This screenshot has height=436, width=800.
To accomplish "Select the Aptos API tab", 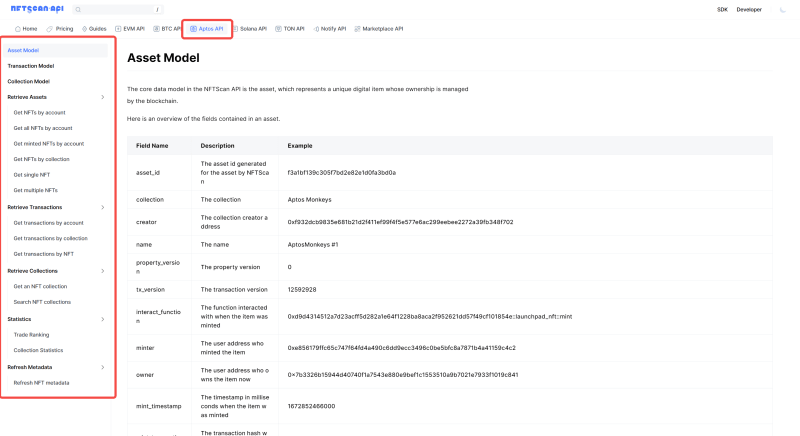I will (x=207, y=29).
